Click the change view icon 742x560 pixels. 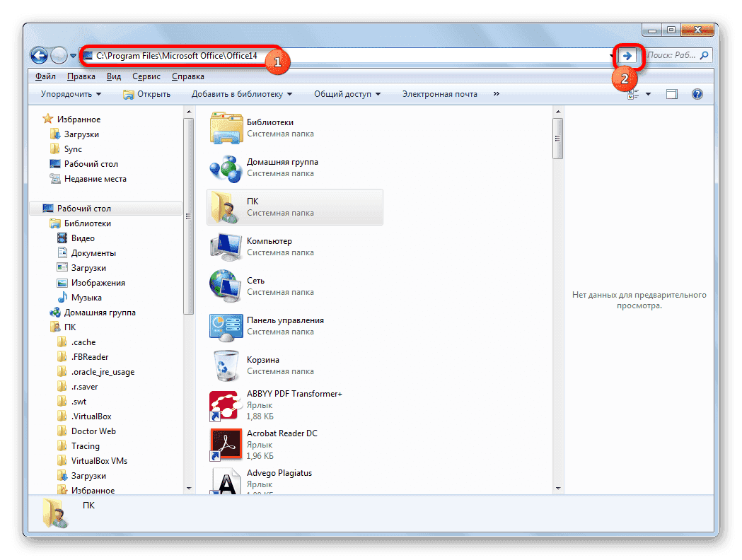(633, 94)
